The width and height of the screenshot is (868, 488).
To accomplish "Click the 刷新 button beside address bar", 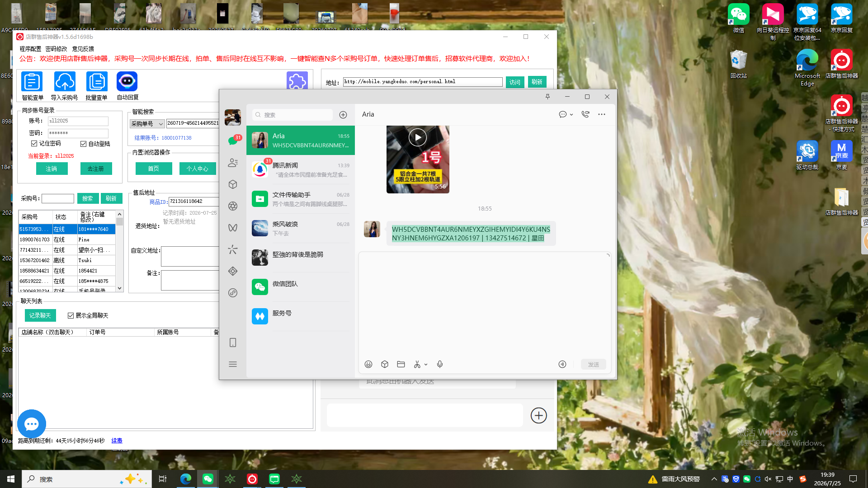I will click(537, 82).
